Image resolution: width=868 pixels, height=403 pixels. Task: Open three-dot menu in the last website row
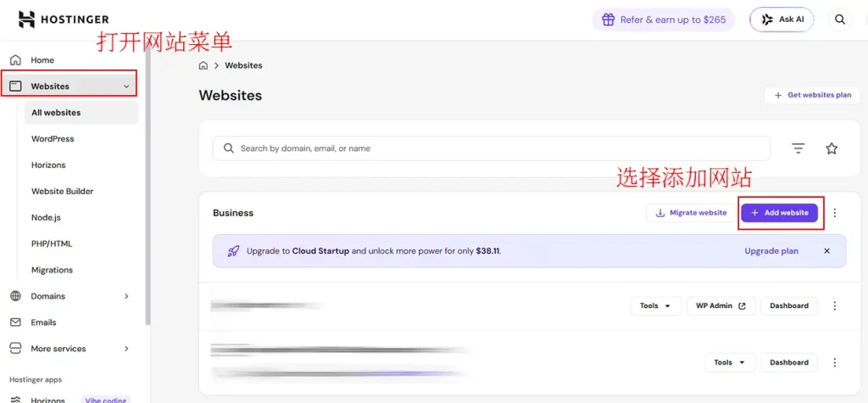click(x=835, y=362)
